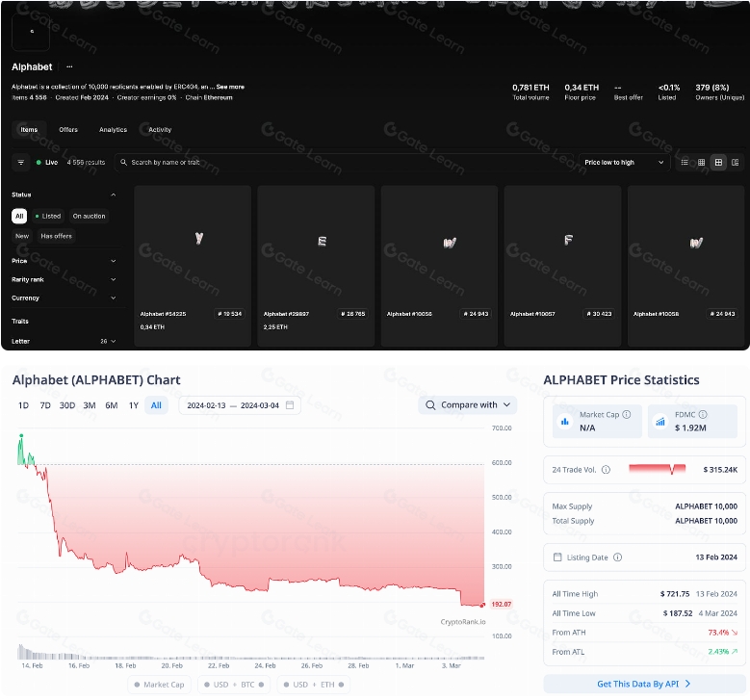Click the CryptoRank.io chart credit
The width and height of the screenshot is (750, 700).
point(462,622)
